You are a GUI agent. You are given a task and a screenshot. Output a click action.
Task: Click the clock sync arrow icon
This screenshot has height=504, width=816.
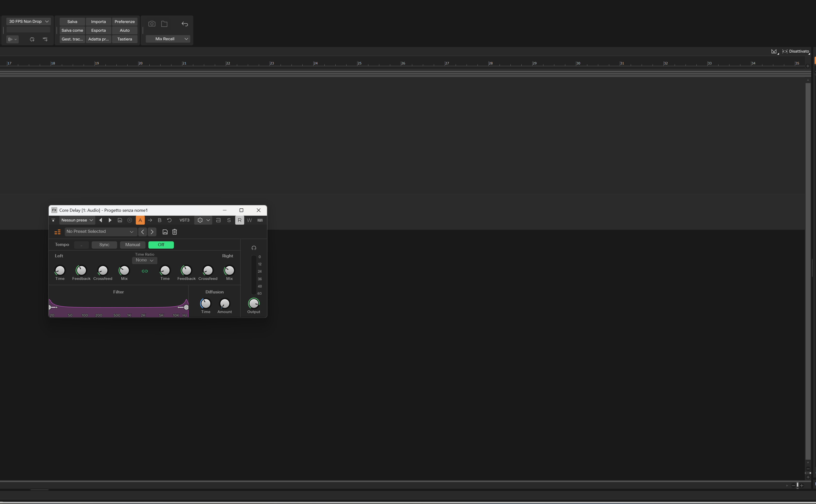click(32, 39)
